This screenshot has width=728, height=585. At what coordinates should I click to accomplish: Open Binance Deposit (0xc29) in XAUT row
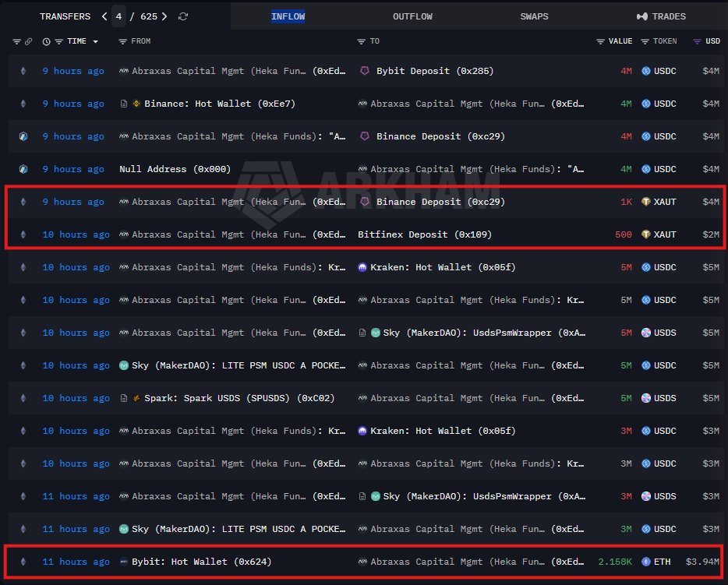(440, 202)
